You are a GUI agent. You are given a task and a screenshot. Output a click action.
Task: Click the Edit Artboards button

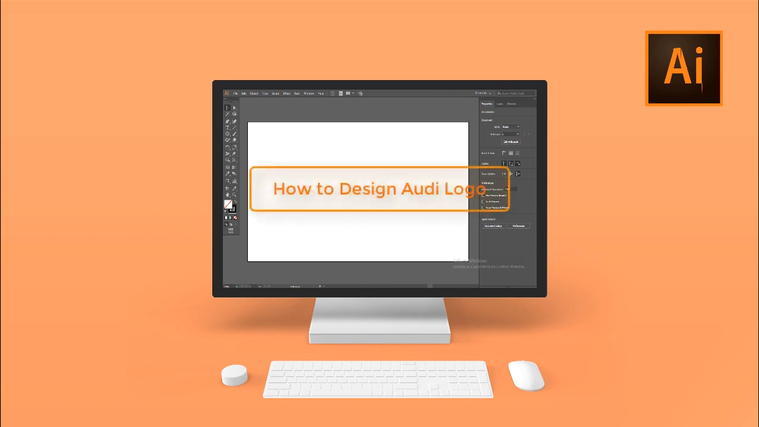(x=508, y=143)
